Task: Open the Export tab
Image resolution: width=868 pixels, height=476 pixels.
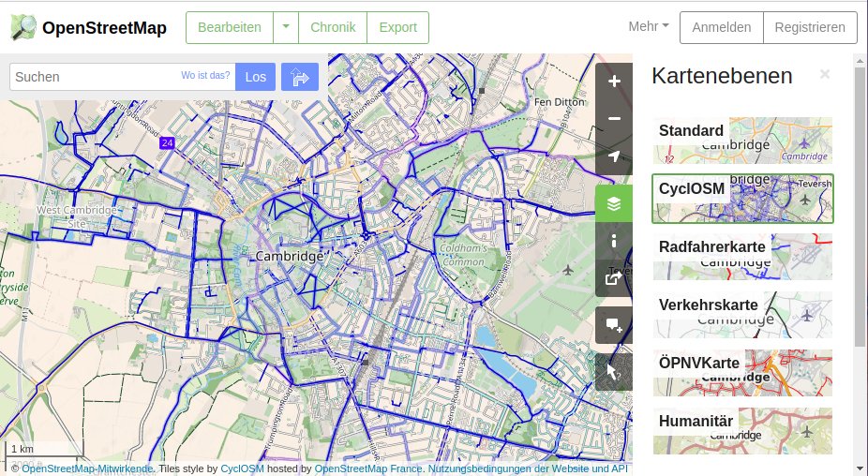Action: [x=397, y=27]
